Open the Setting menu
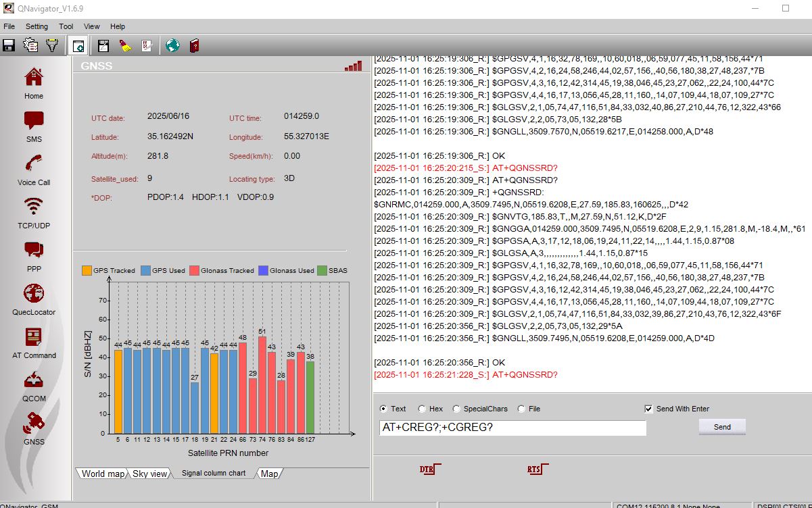This screenshot has width=812, height=508. 37,26
